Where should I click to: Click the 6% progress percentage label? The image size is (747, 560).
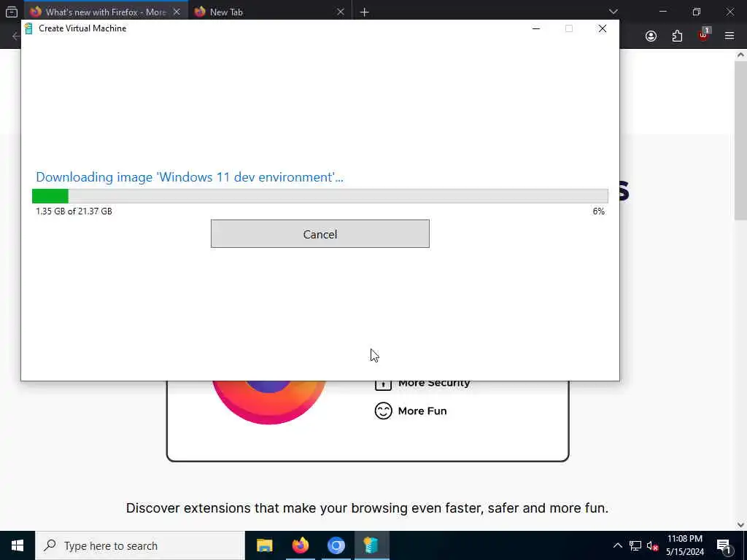(x=599, y=211)
